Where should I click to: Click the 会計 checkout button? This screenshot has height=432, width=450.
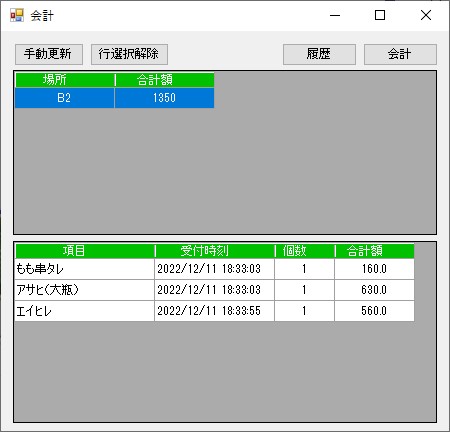pyautogui.click(x=400, y=54)
